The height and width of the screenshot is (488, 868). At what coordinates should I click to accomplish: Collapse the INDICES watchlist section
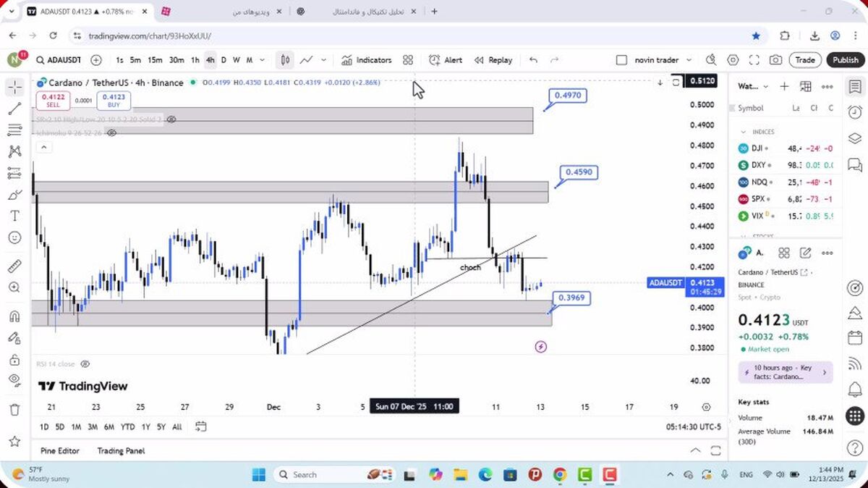click(743, 132)
